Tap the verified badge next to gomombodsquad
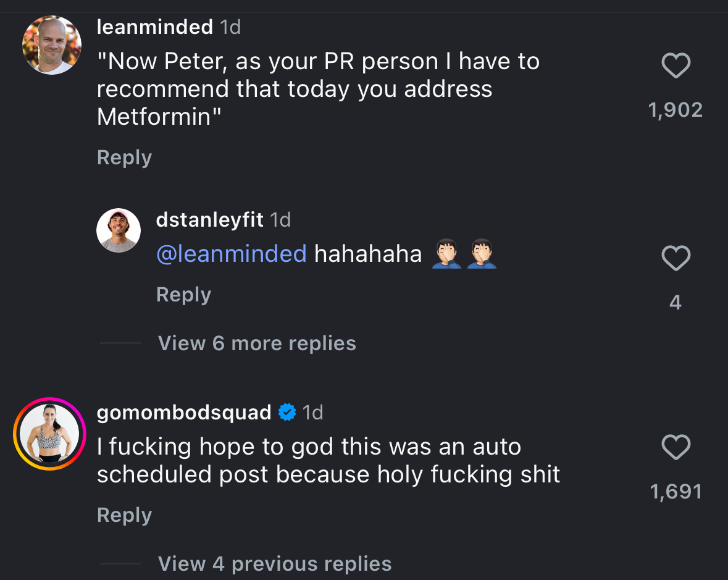 [x=287, y=412]
